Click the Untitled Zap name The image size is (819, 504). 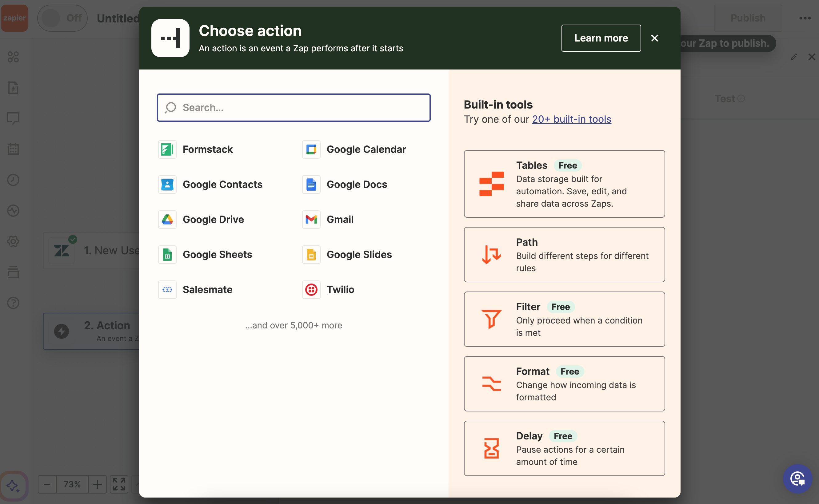tap(118, 18)
